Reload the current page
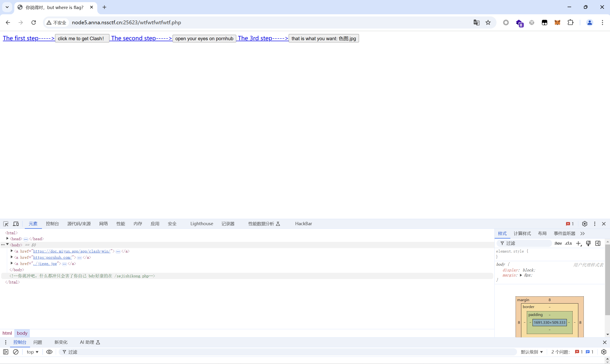The height and width of the screenshot is (364, 610). (34, 23)
